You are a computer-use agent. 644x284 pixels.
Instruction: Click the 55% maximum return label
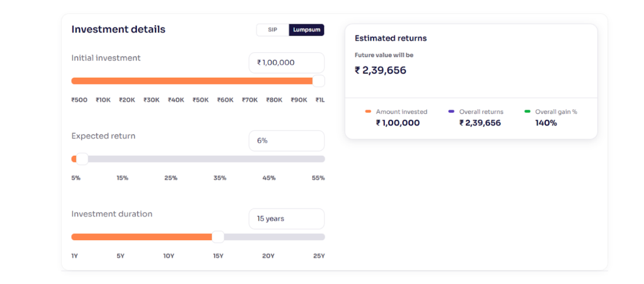pos(318,178)
